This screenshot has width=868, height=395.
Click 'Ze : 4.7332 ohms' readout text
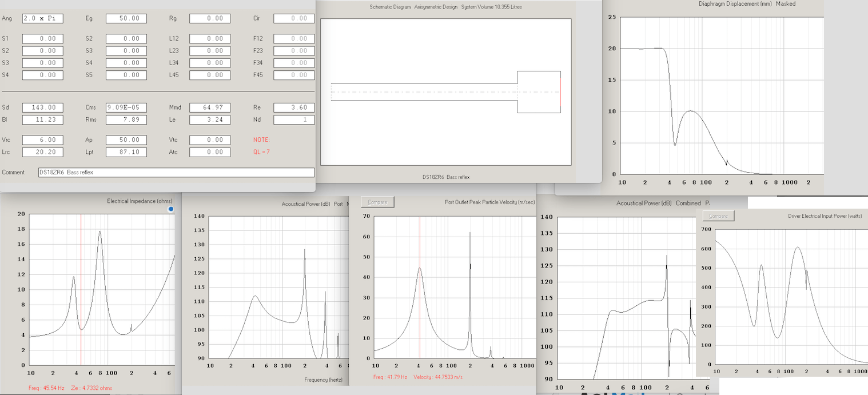(91, 388)
